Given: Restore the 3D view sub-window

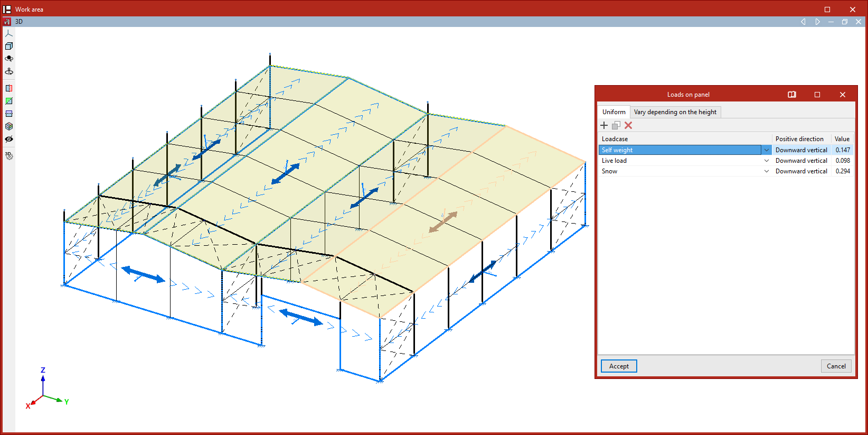Looking at the screenshot, I should coord(845,22).
